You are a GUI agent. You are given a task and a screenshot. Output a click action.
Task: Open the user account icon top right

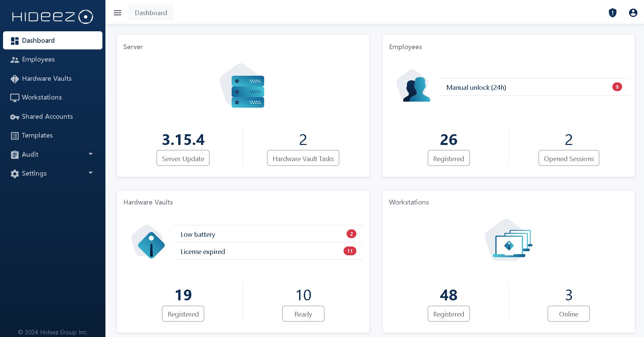tap(633, 13)
